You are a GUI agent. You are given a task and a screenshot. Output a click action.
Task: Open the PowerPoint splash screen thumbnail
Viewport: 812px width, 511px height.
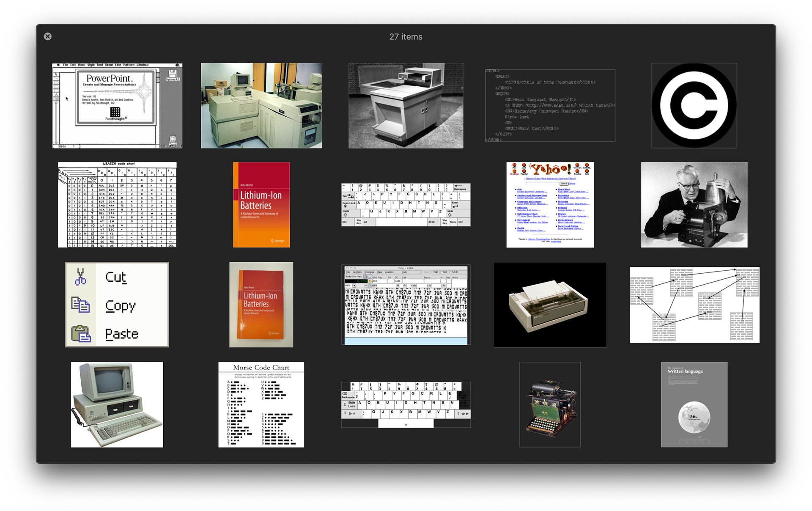point(117,106)
